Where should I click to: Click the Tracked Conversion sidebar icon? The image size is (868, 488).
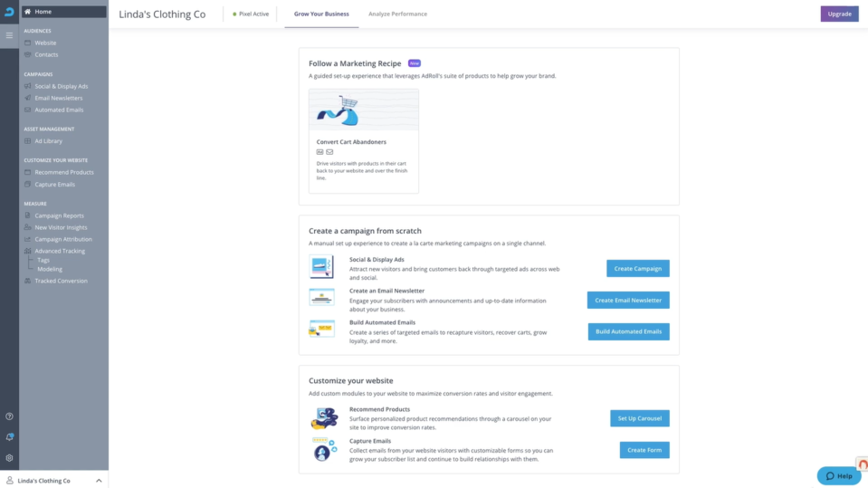[28, 281]
